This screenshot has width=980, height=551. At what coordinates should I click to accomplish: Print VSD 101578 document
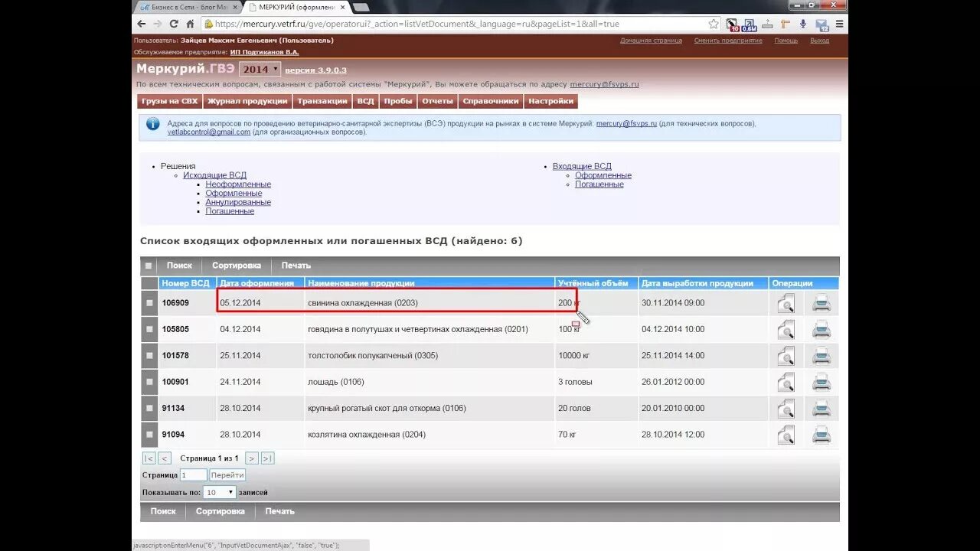(x=822, y=357)
